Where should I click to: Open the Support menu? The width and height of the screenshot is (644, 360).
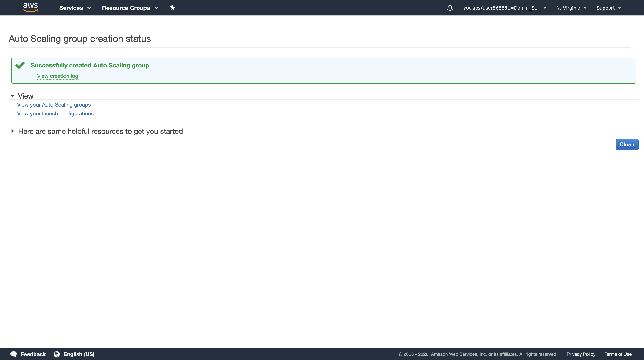[608, 8]
